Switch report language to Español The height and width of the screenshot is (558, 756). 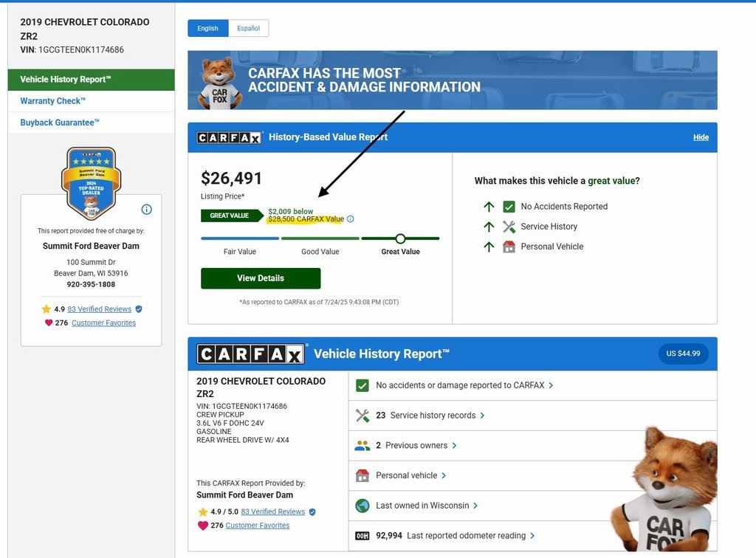point(248,29)
